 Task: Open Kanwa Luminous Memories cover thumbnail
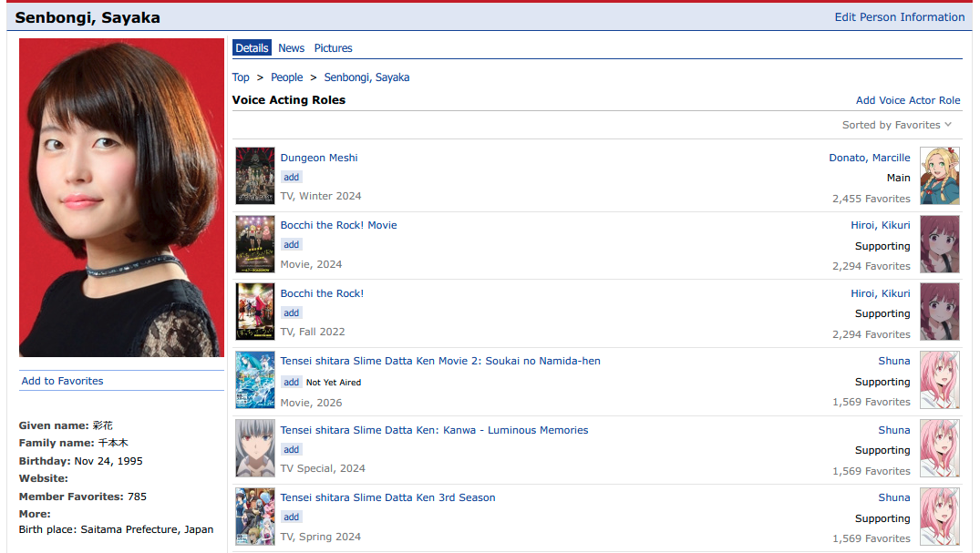255,448
